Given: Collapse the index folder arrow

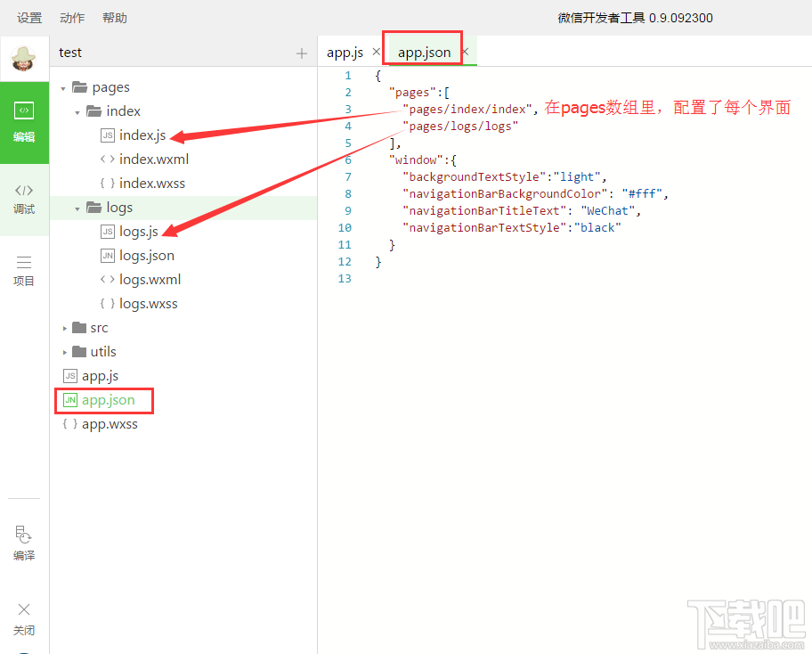Looking at the screenshot, I should pyautogui.click(x=77, y=112).
